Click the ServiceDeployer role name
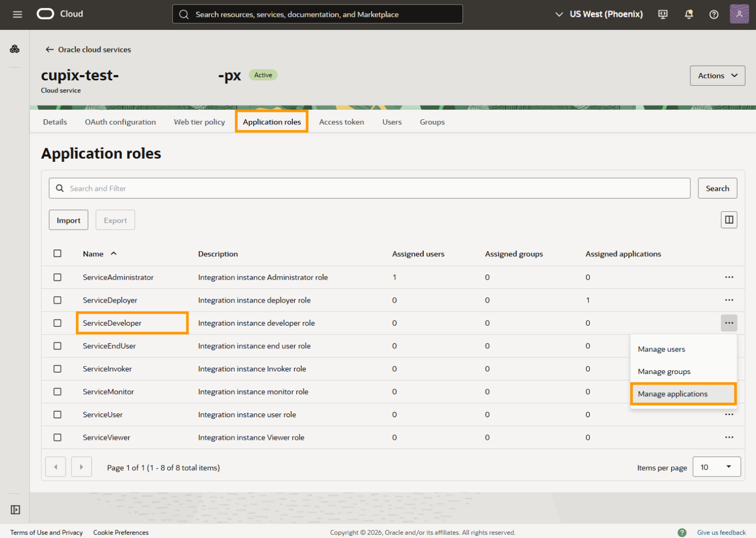The image size is (756, 538). (x=110, y=300)
